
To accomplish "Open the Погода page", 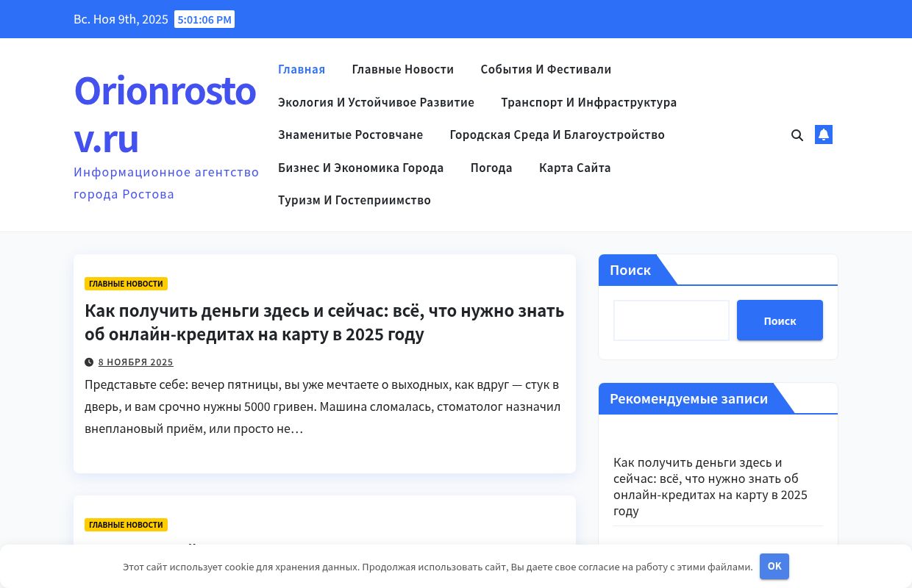I will click(x=491, y=168).
